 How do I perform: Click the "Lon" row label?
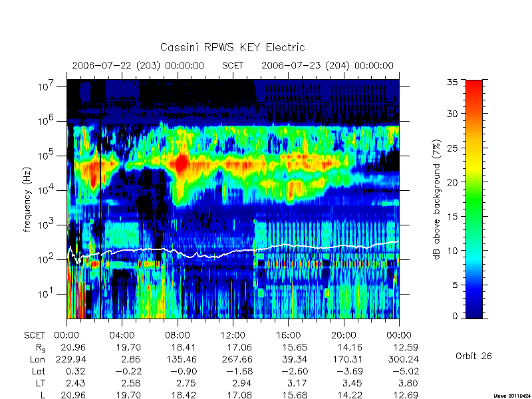coord(38,359)
